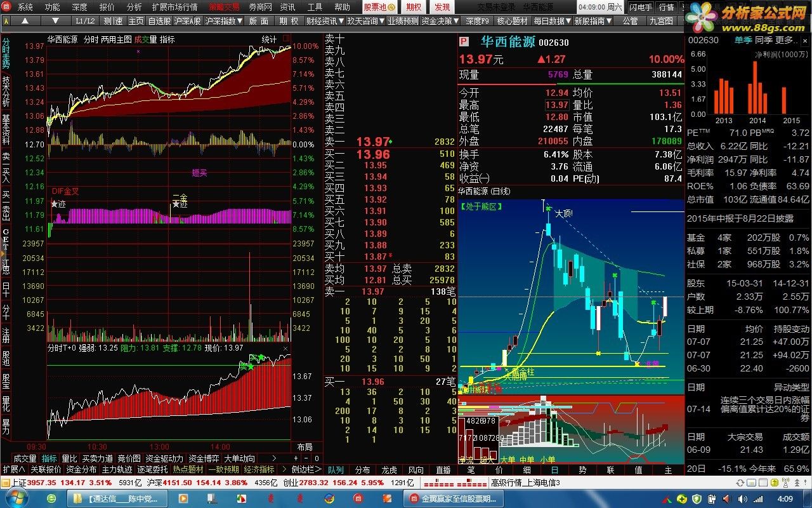Click 统计 above the intraday chart
This screenshot has width=812, height=508.
point(270,39)
